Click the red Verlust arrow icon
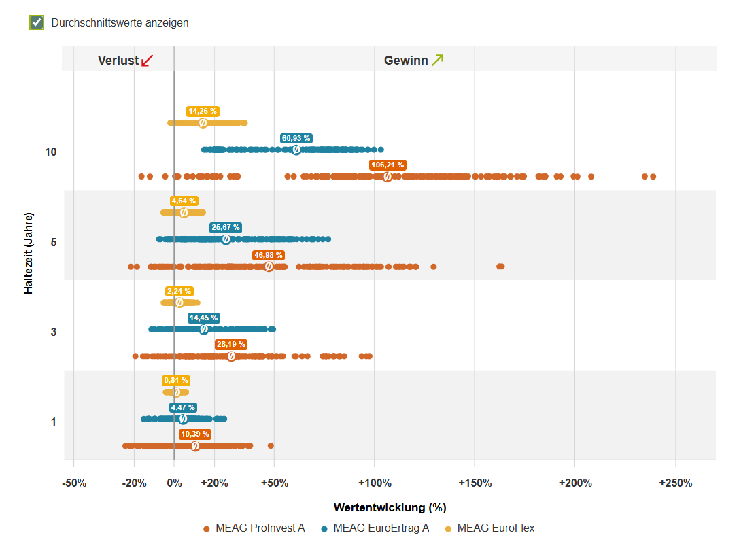Viewport: 756px width, 546px height. (x=147, y=61)
